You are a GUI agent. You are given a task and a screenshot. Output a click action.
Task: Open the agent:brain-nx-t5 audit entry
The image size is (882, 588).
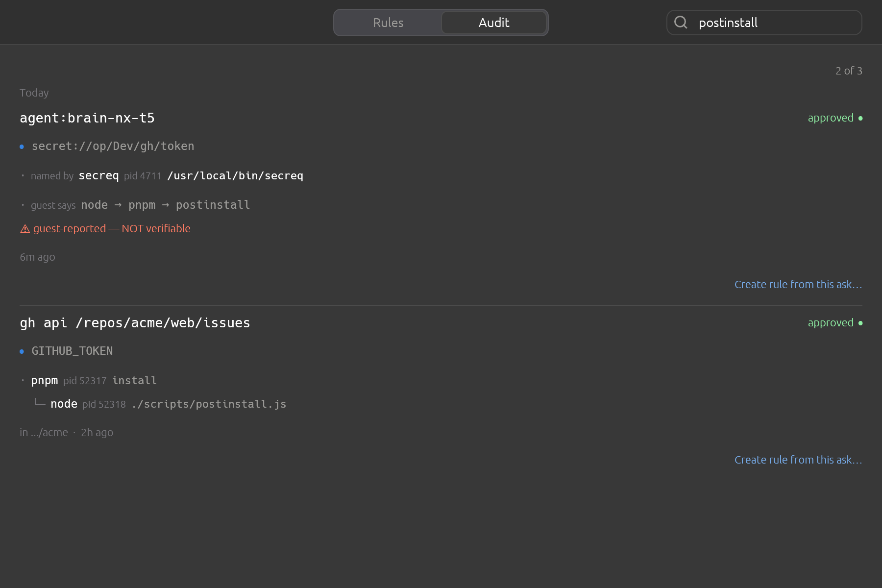[87, 118]
